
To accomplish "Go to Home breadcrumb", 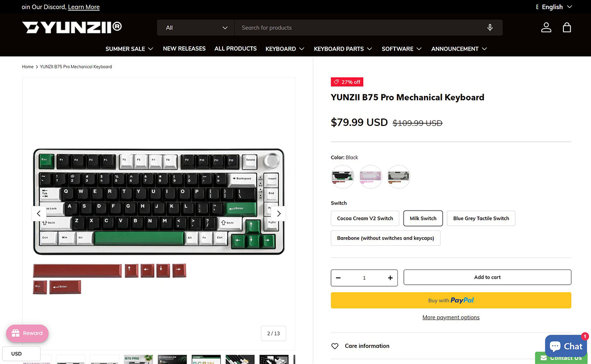I will pos(28,66).
